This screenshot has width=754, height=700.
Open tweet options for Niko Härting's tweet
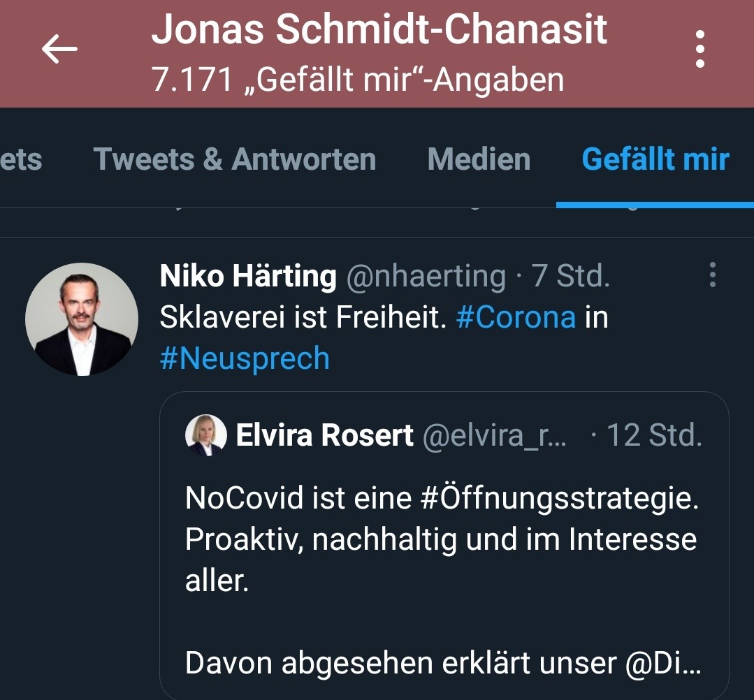point(712,275)
